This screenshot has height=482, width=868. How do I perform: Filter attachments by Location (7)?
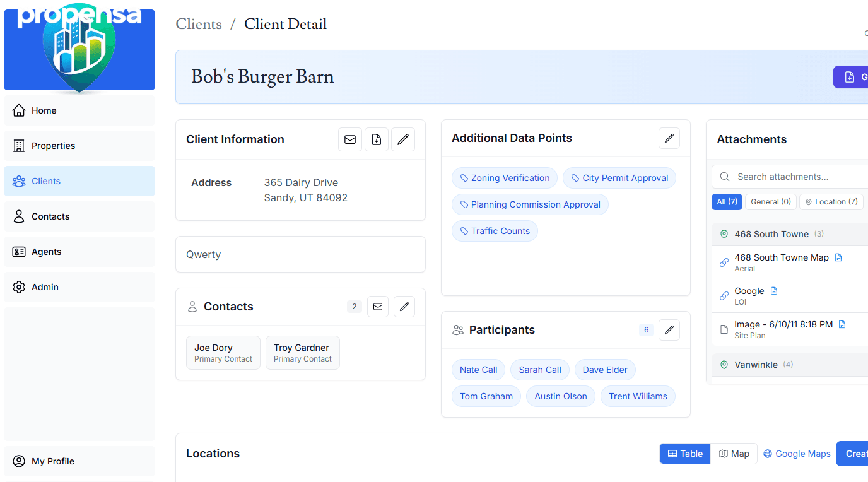[831, 201]
